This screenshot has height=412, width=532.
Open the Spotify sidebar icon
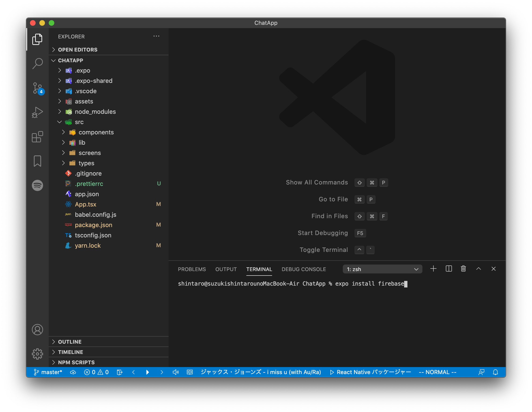click(x=37, y=185)
